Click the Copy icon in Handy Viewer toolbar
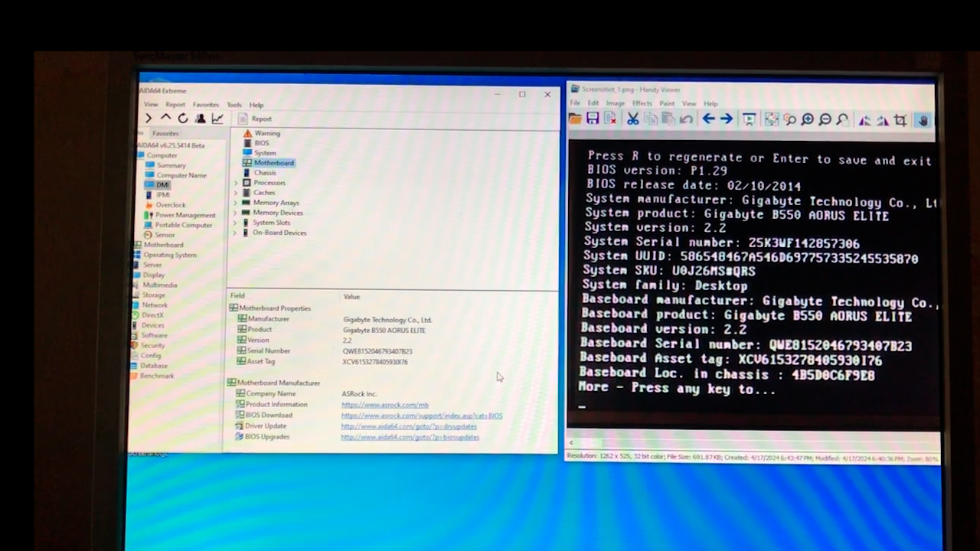This screenshot has height=551, width=980. tap(651, 119)
